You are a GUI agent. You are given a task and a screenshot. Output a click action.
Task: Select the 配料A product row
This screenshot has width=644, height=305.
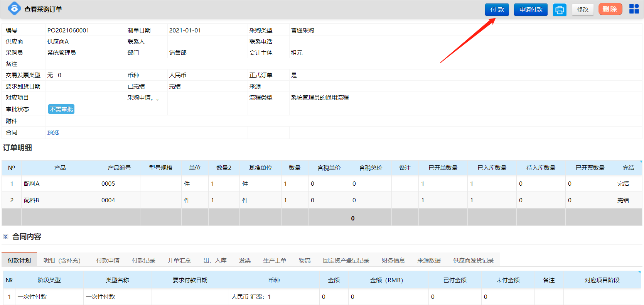click(32, 184)
